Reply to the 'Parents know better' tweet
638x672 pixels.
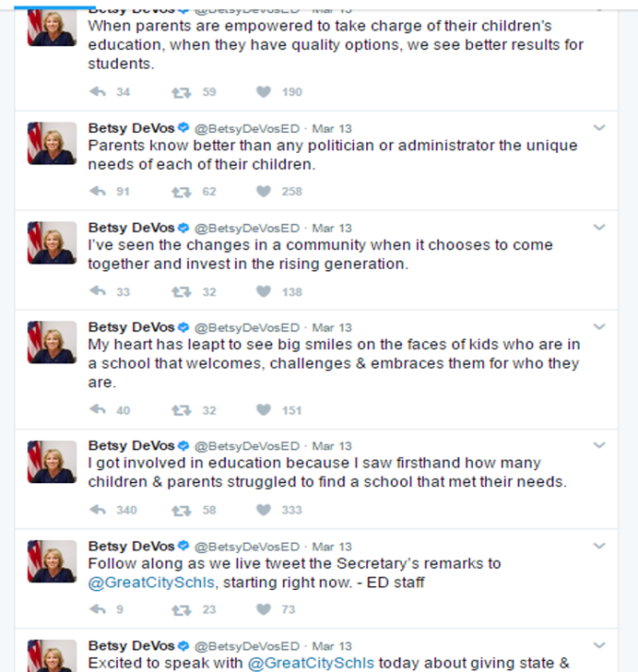point(96,192)
